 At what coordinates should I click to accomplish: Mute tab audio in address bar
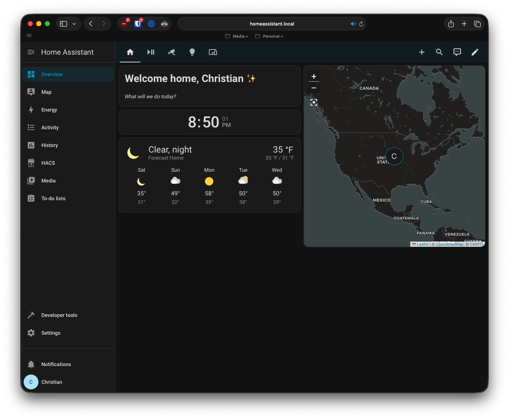[353, 24]
